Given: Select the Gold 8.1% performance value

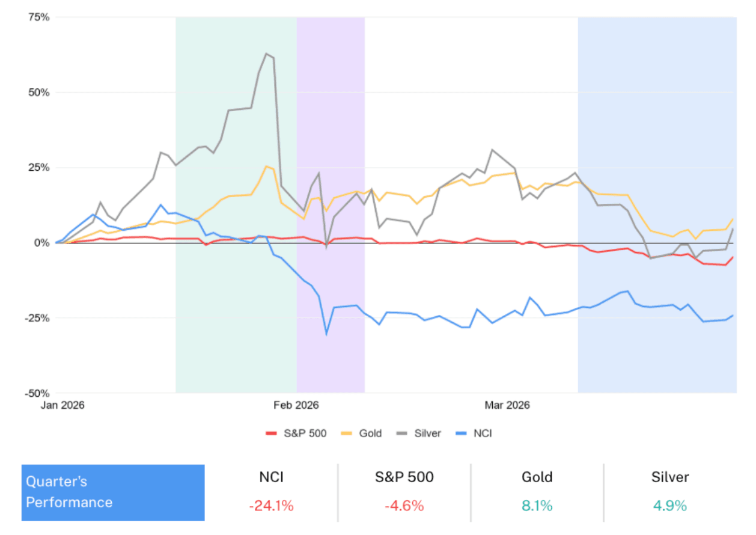Looking at the screenshot, I should (x=537, y=506).
